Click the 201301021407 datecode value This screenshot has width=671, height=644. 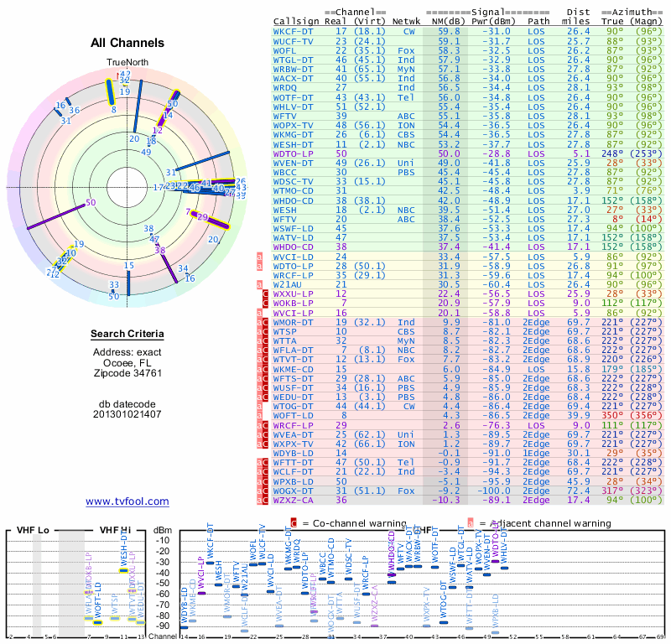click(x=127, y=414)
